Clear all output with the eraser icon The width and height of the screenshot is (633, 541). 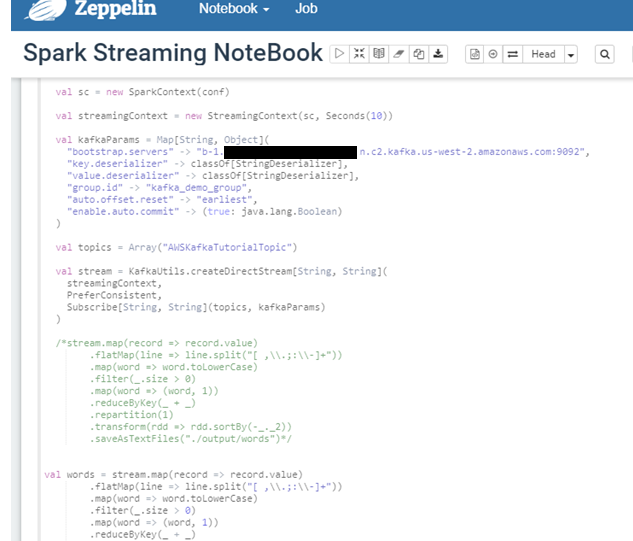pyautogui.click(x=398, y=54)
